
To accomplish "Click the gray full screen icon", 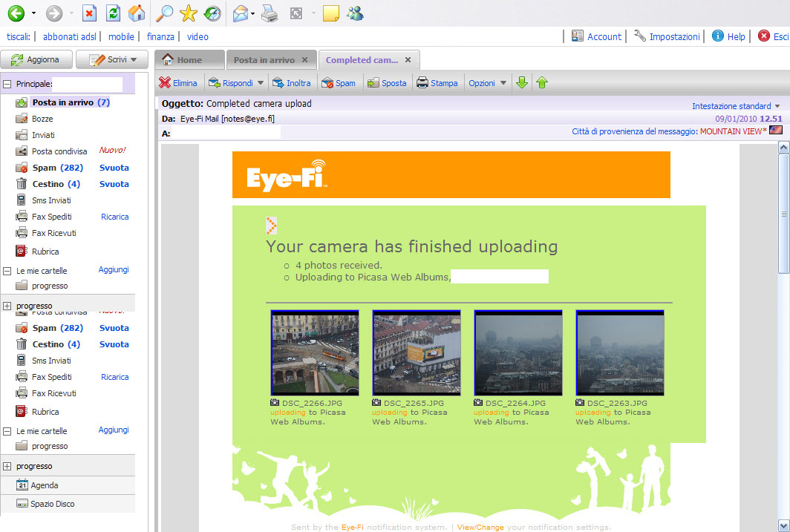I will point(296,13).
